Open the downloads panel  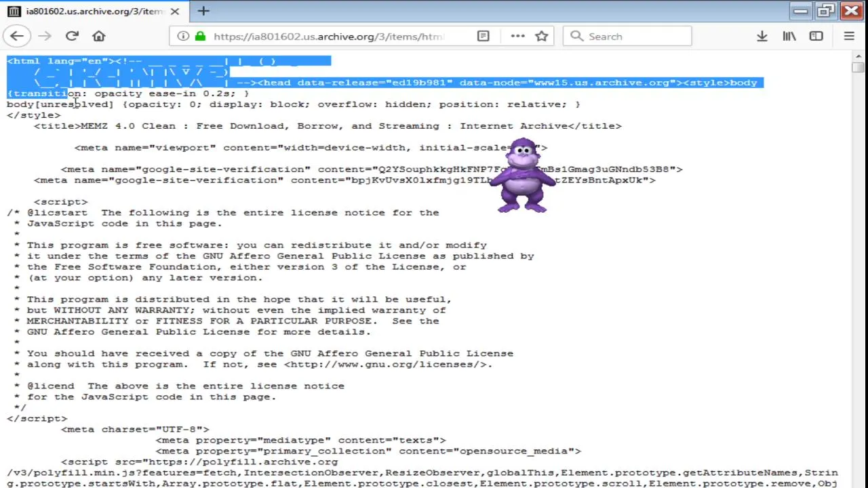click(x=762, y=36)
